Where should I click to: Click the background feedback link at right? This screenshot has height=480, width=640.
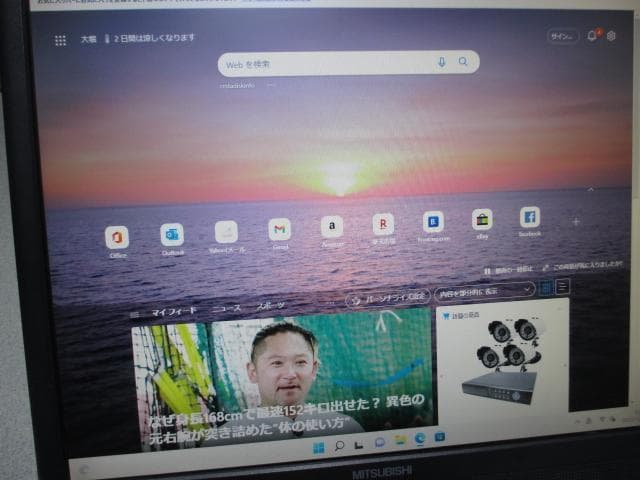582,266
